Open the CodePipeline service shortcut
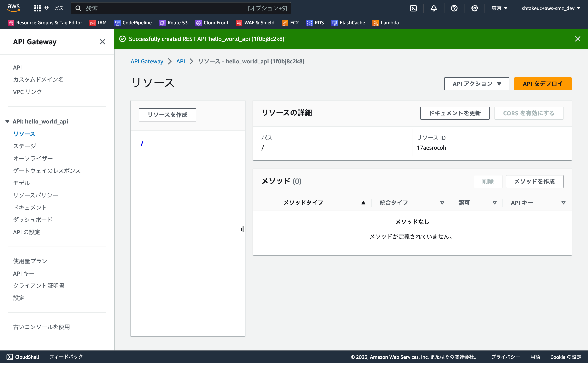This screenshot has height=368, width=588. pyautogui.click(x=133, y=23)
